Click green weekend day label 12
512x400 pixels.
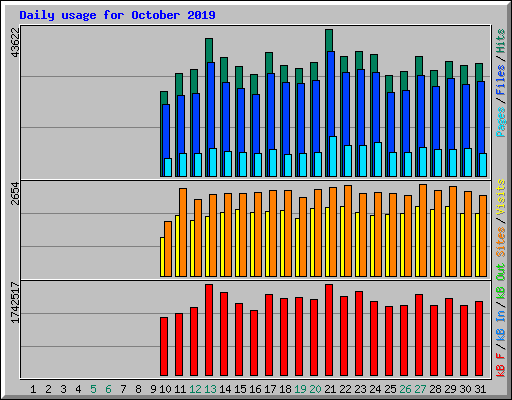coord(195,389)
